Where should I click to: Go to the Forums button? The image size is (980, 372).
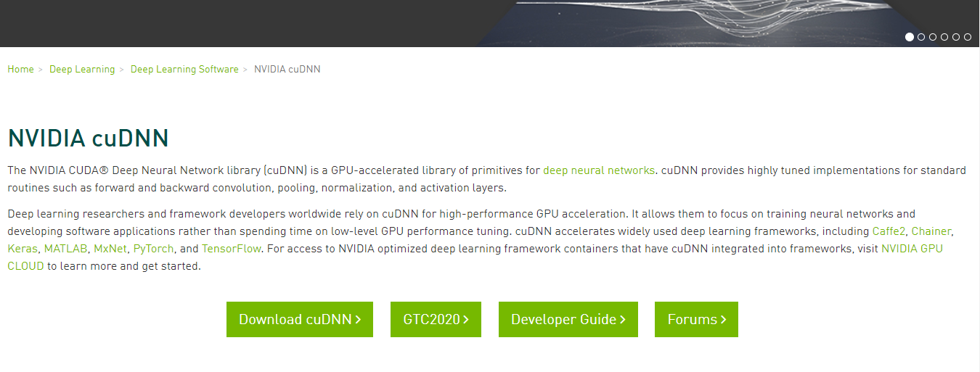point(696,320)
